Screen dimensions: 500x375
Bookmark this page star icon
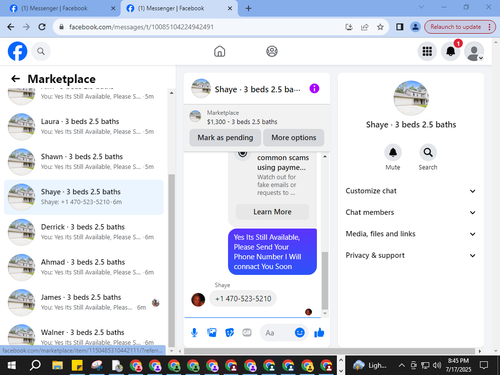click(x=380, y=27)
